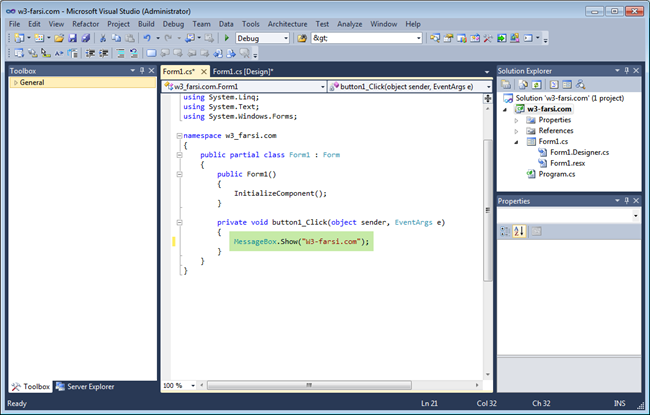This screenshot has height=415, width=650.
Task: Click Show All Files in Solution Explorer
Action: pyautogui.click(x=523, y=85)
